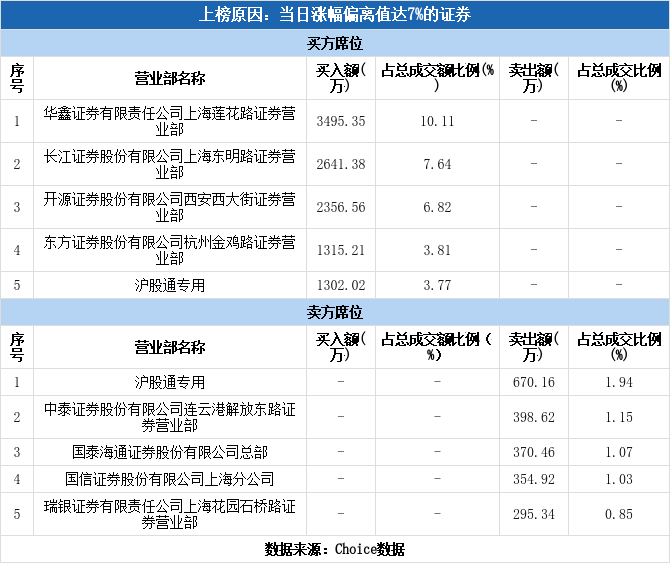Select 瑞银证券有限责任公司上海花园石桥路证券营业部 name
Viewport: 670px width, 563px height.
coord(170,514)
